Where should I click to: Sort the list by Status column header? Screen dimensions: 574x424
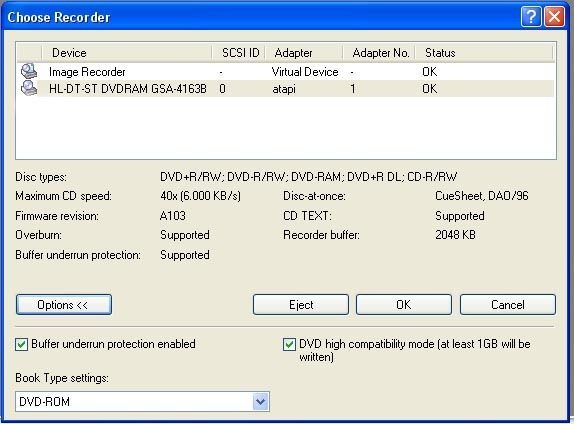click(x=484, y=53)
